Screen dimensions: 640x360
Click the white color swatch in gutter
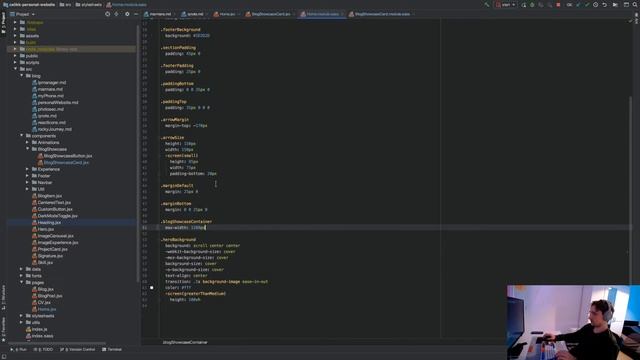[151, 287]
